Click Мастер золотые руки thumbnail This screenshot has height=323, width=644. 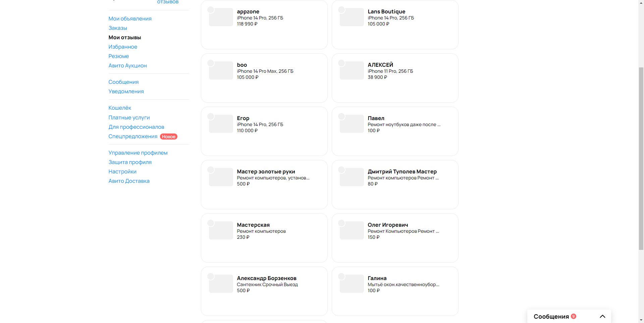221,177
